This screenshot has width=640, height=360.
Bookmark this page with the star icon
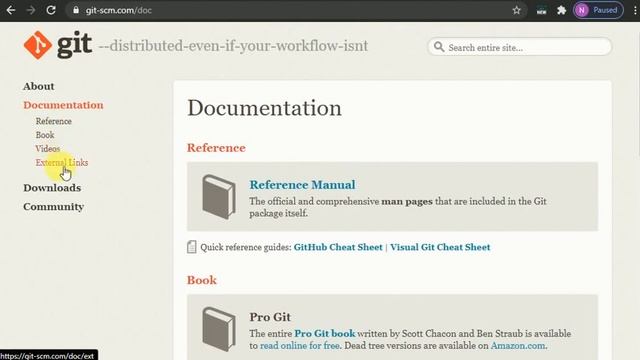click(517, 10)
